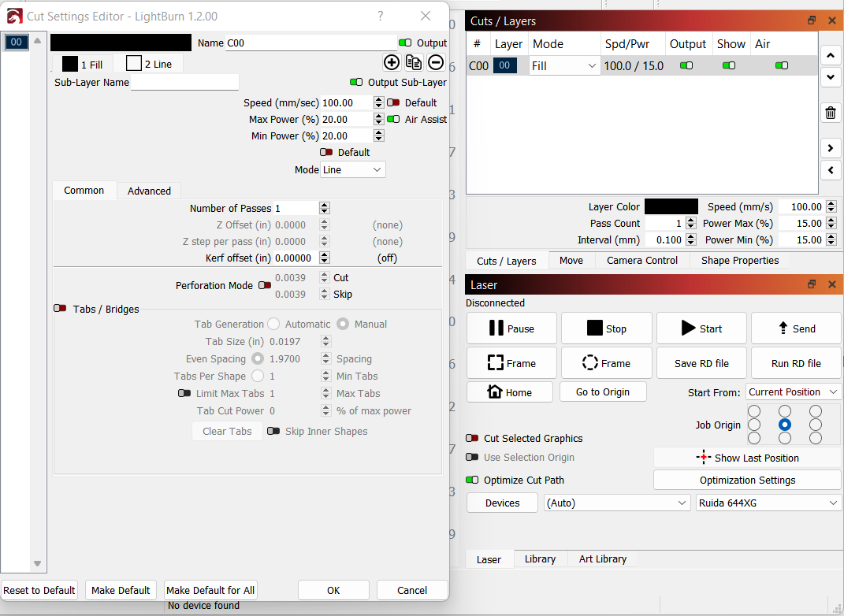Enable Cut Selected Graphics toggle
Screen dimensions: 844x616
[x=472, y=439]
